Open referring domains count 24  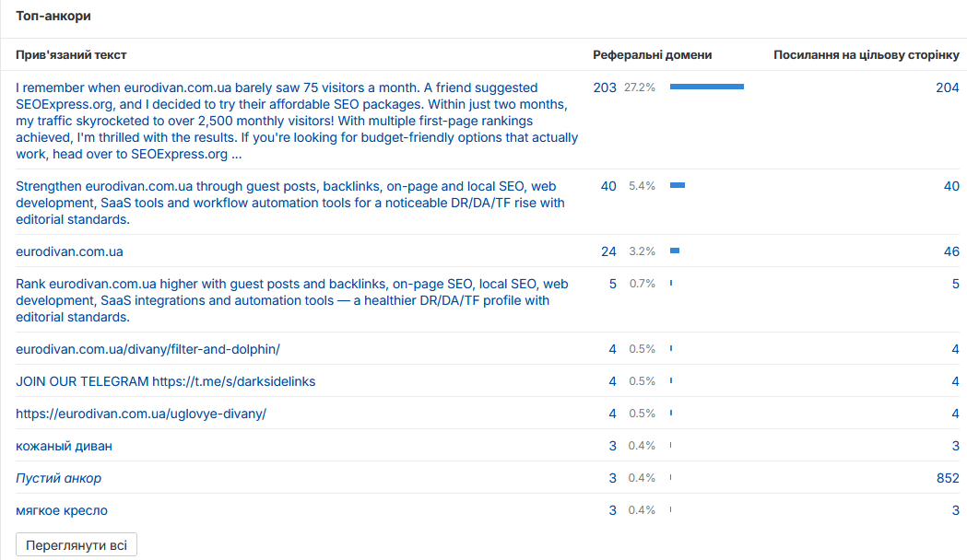pyautogui.click(x=608, y=251)
